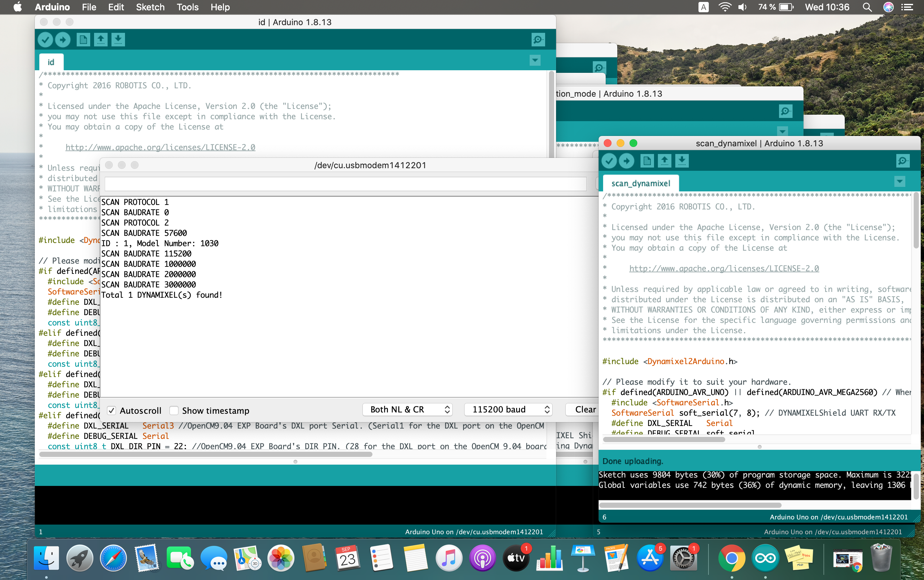Click horizontal scrollbar in id editor
The height and width of the screenshot is (580, 924).
tap(206, 454)
